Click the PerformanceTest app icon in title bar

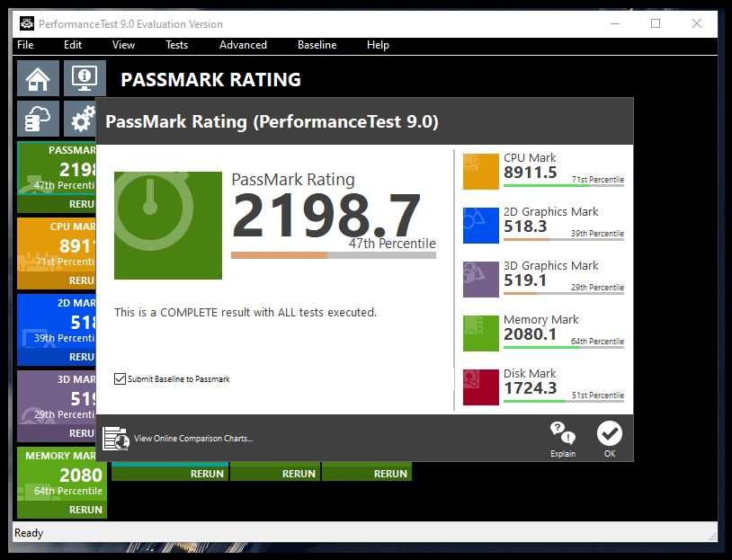point(27,23)
